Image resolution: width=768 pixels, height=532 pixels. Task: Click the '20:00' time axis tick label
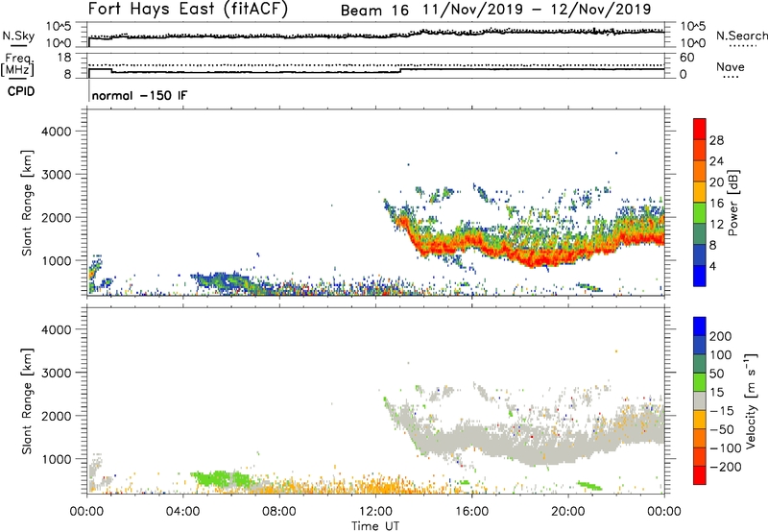click(567, 512)
